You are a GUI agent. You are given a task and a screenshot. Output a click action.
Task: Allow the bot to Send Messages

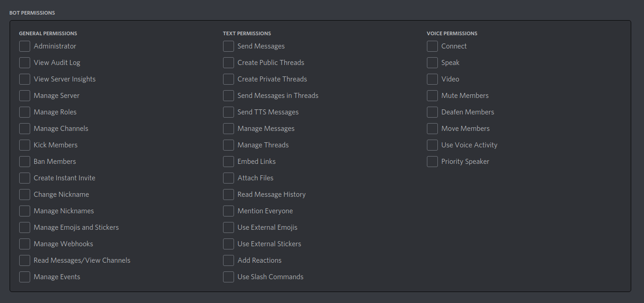pyautogui.click(x=228, y=46)
